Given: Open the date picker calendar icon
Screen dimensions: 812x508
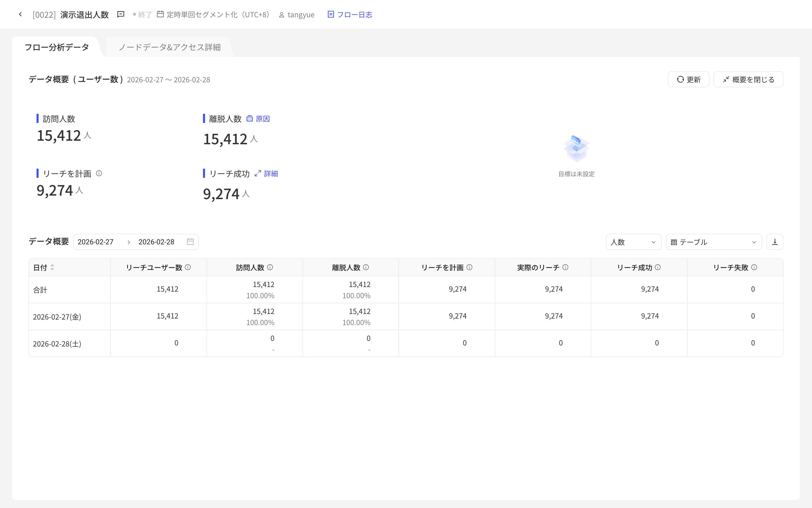Looking at the screenshot, I should [190, 242].
